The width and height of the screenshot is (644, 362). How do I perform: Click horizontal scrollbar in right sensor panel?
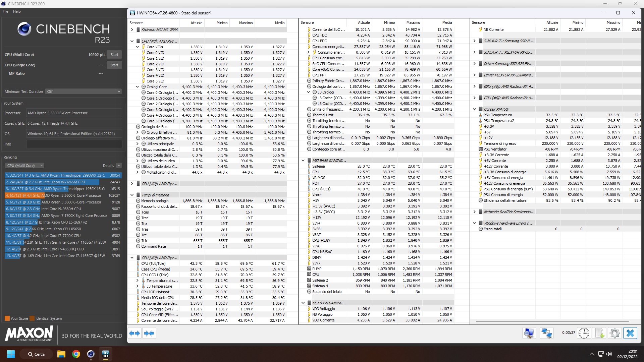click(x=552, y=322)
